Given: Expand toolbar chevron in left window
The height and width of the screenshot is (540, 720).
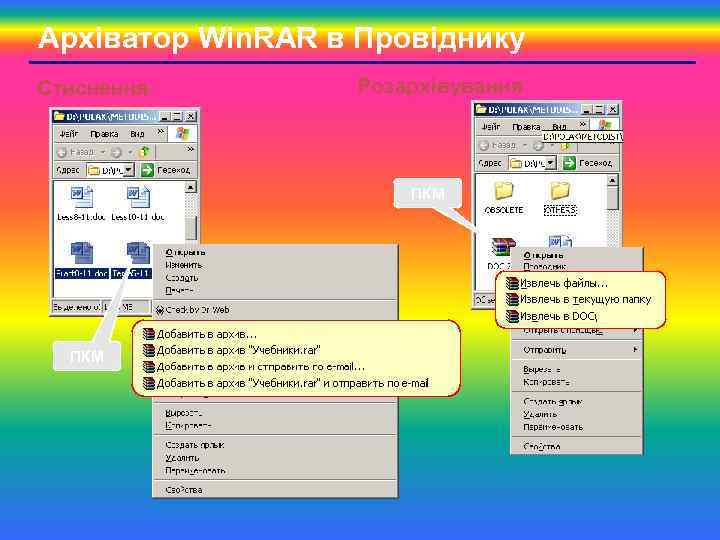Looking at the screenshot, I should coord(191,149).
